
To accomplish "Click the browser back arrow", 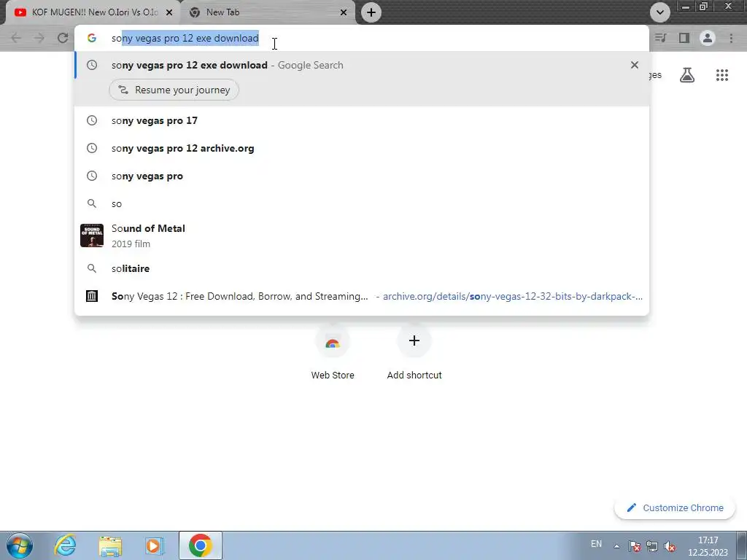I will pyautogui.click(x=16, y=38).
